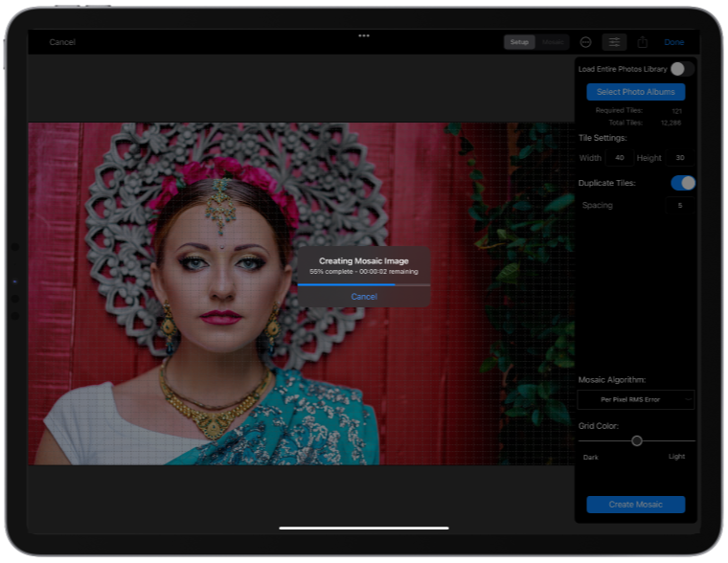Viewport: 728px width, 563px height.
Task: Turn off Duplicate Tiles switch
Action: click(682, 183)
